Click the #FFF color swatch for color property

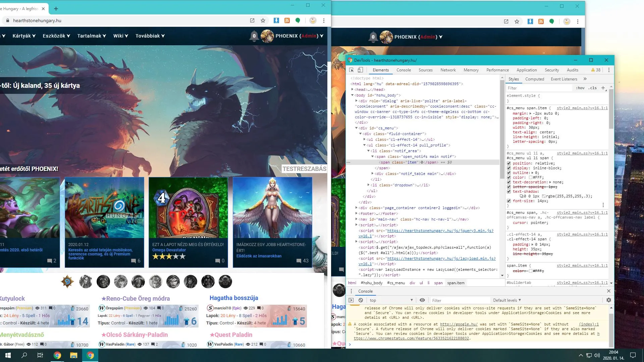[x=531, y=178]
